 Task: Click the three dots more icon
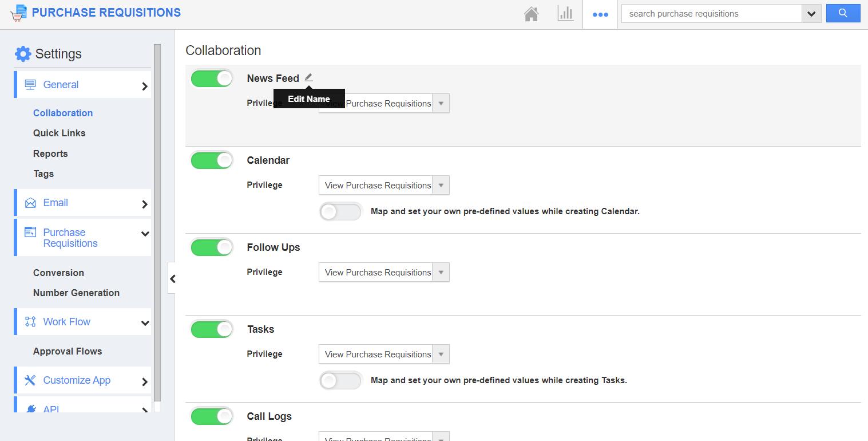click(x=600, y=14)
